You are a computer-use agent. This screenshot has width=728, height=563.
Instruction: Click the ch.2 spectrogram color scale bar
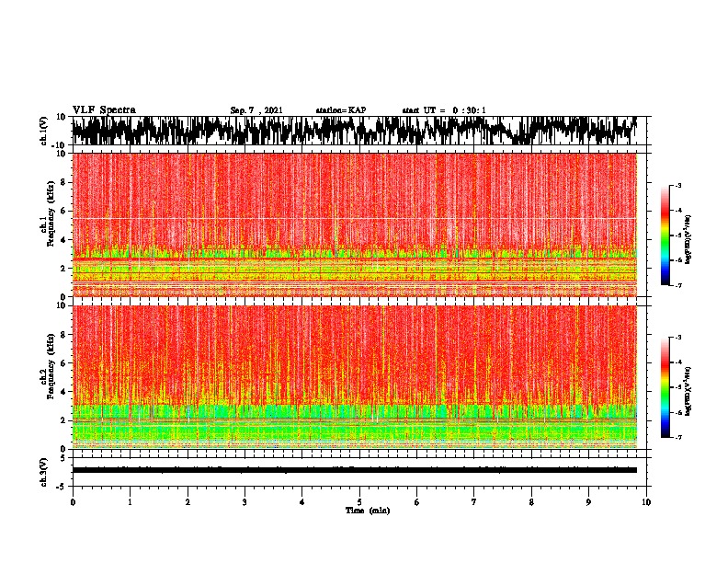point(665,387)
